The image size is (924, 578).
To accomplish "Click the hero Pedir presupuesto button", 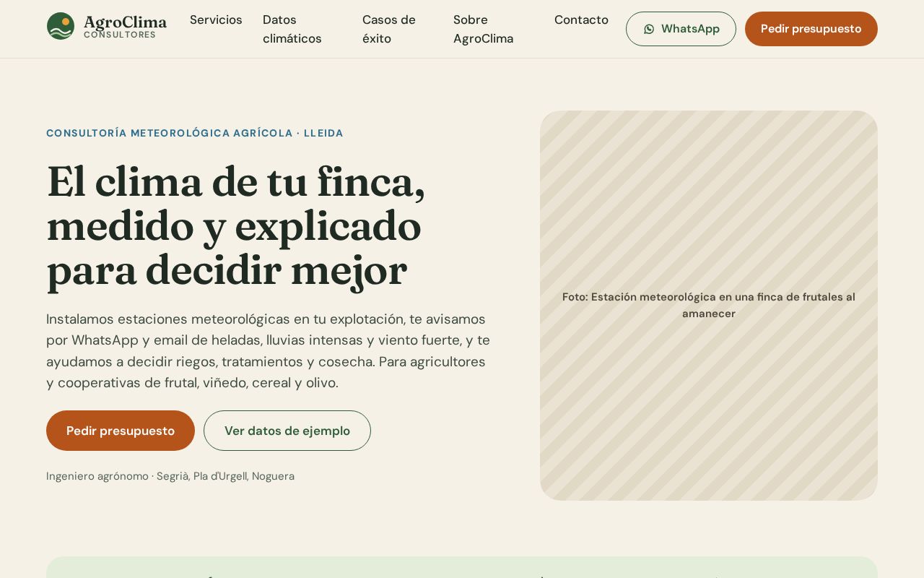I will coord(121,431).
